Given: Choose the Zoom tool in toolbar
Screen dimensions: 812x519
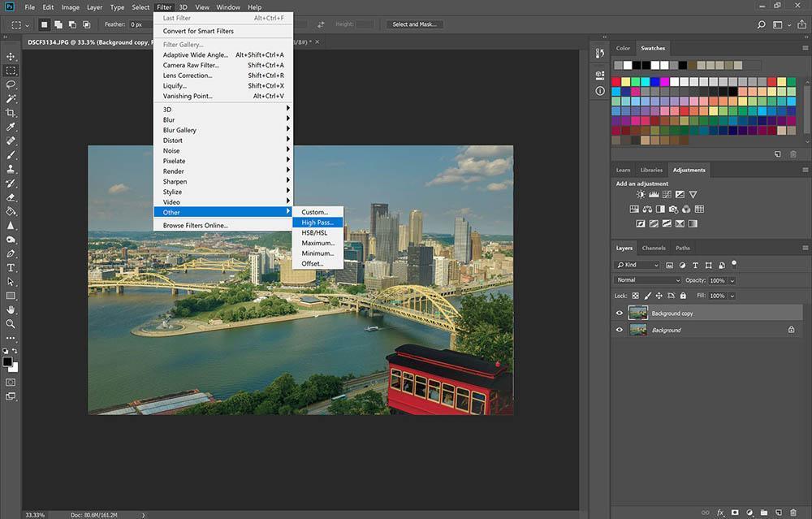Looking at the screenshot, I should click(11, 323).
